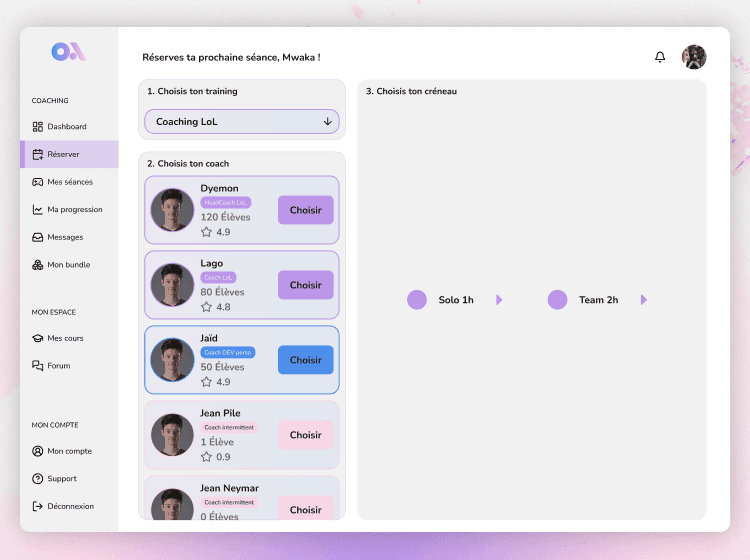This screenshot has height=560, width=750.
Task: Choose coach Jean Neymar with Choisir button
Action: pyautogui.click(x=306, y=510)
